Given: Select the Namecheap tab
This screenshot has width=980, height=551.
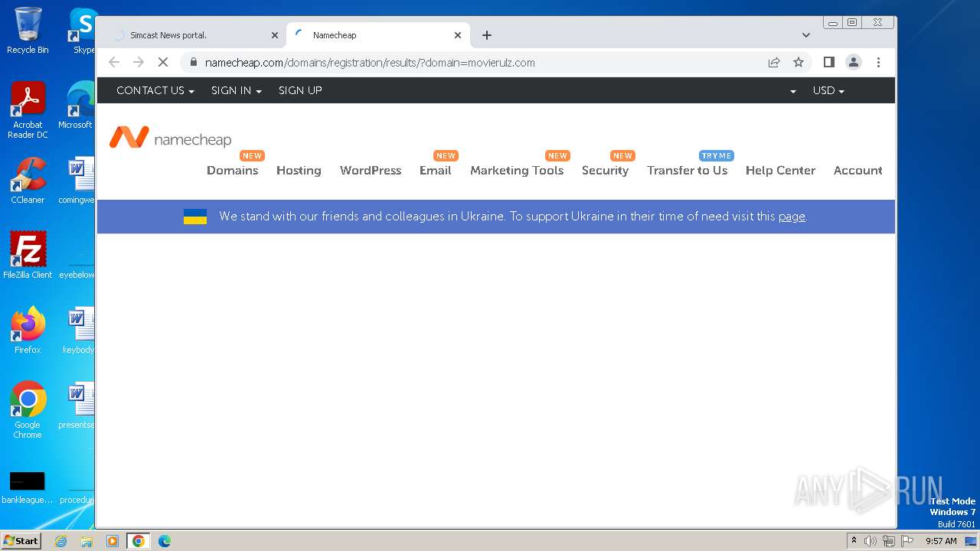Looking at the screenshot, I should click(377, 35).
